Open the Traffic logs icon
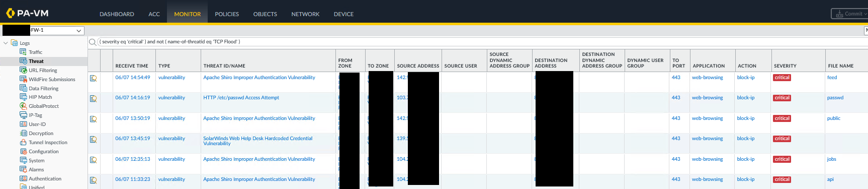This screenshot has width=868, height=189. point(23,52)
